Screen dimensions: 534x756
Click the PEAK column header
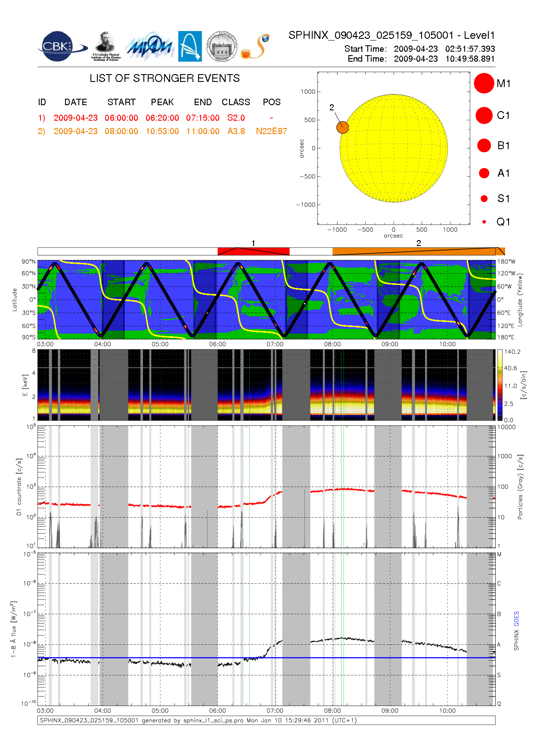point(162,102)
